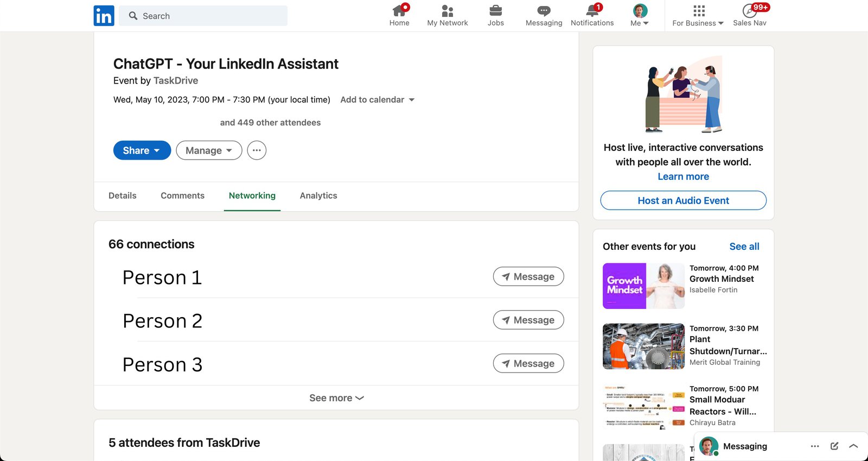Message Person 3
This screenshot has width=868, height=461.
pos(528,363)
